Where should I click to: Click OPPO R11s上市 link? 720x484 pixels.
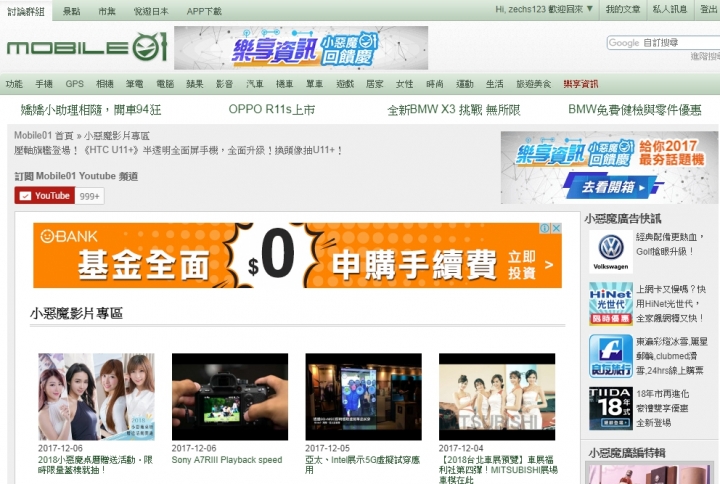pos(272,109)
